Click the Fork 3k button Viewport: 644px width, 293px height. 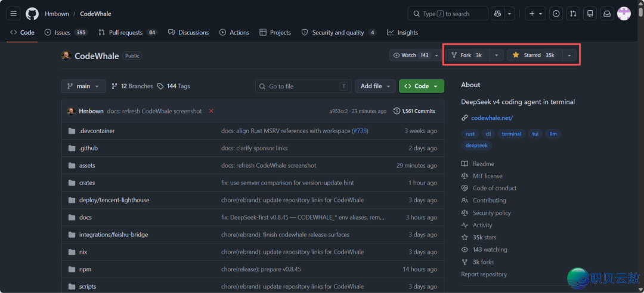[x=468, y=55]
